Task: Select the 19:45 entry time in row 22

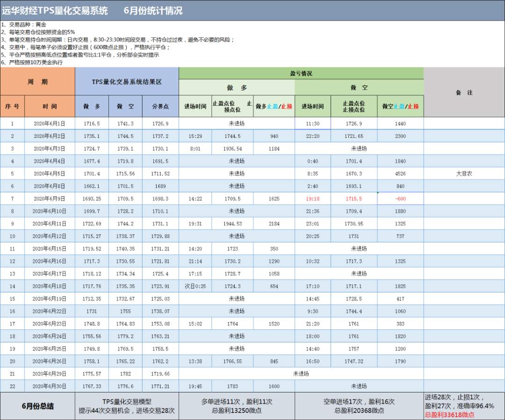Action: [x=195, y=386]
